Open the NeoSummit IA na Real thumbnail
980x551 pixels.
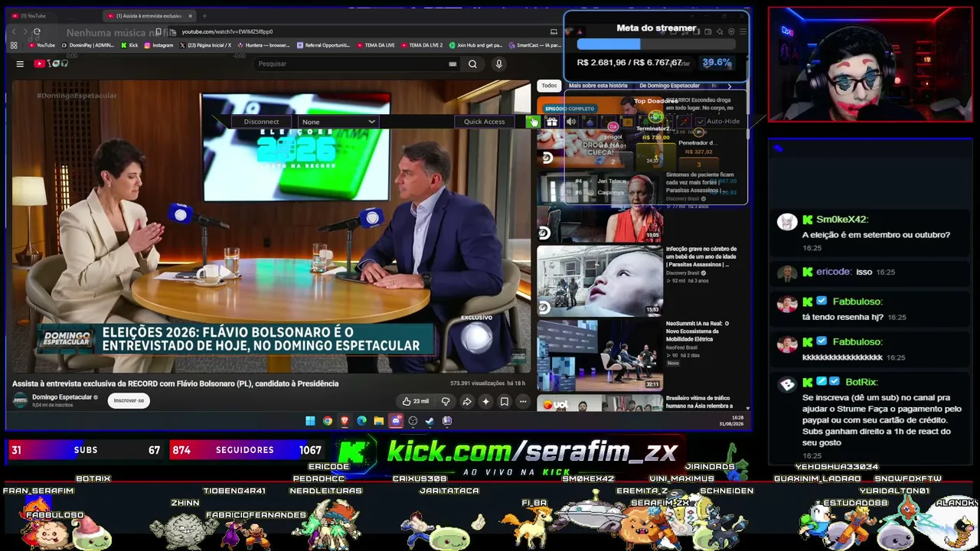point(599,354)
